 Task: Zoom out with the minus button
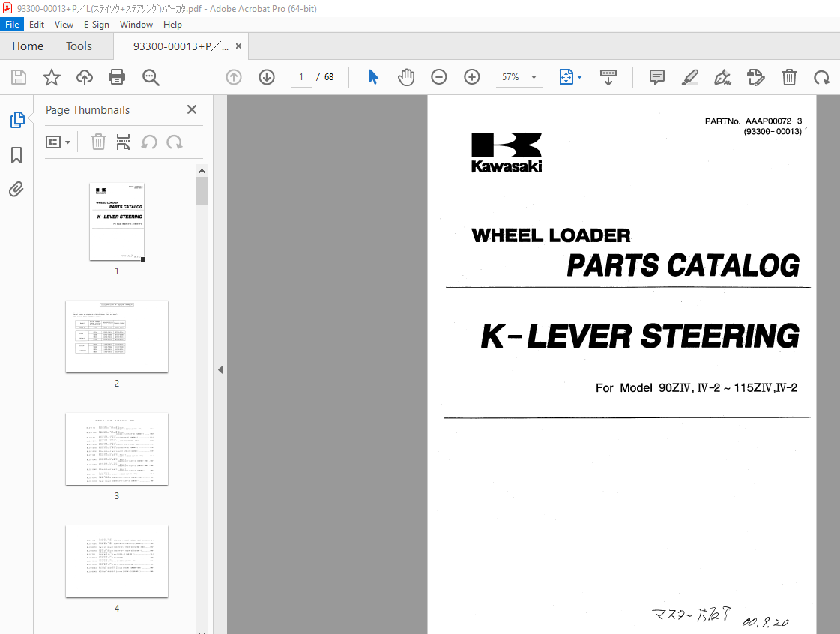coord(439,77)
